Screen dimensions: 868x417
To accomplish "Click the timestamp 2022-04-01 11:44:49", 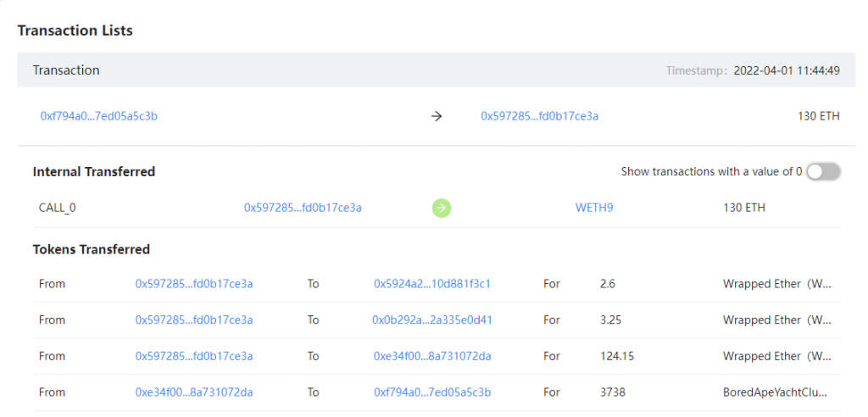I will tap(787, 70).
